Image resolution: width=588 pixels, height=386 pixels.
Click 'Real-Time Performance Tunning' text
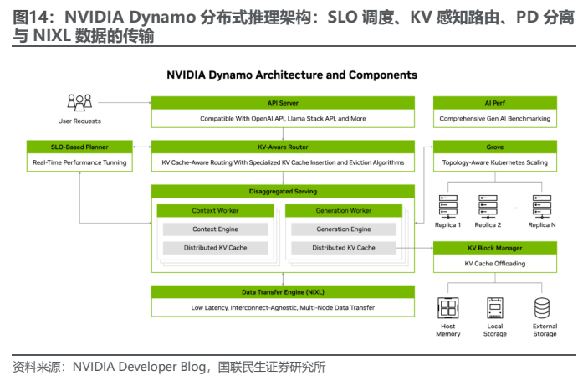79,162
